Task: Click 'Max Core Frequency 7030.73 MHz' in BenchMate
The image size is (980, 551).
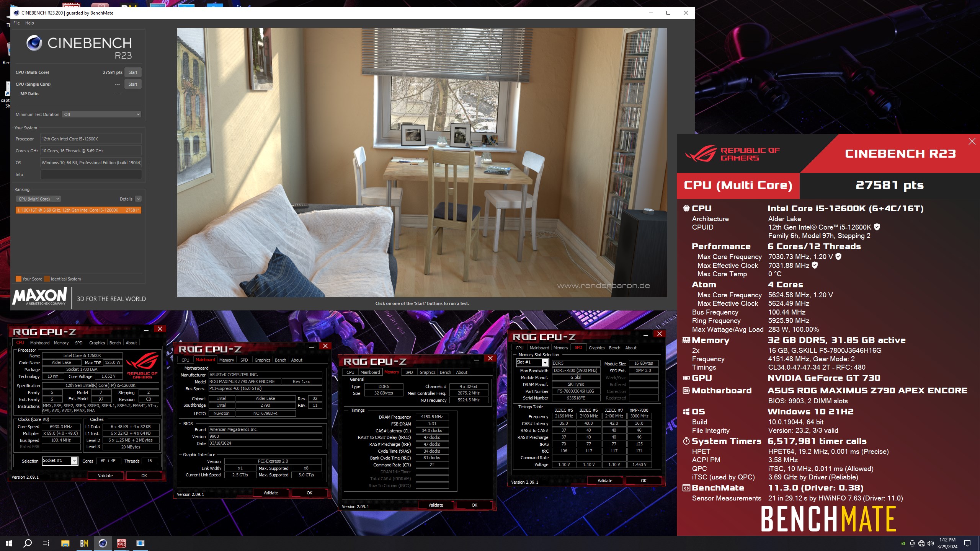Action: coord(770,257)
